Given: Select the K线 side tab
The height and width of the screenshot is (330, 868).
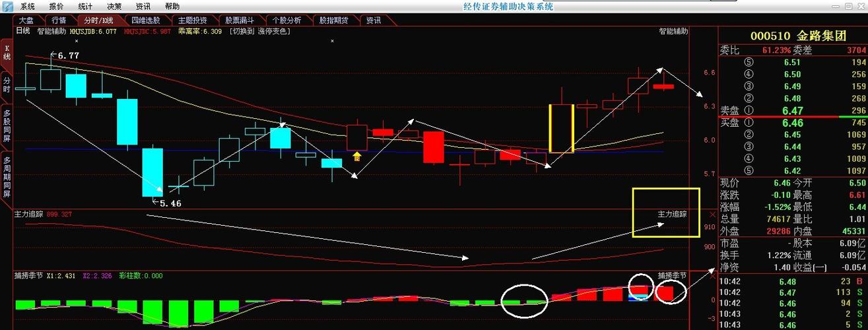Looking at the screenshot, I should pos(7,52).
